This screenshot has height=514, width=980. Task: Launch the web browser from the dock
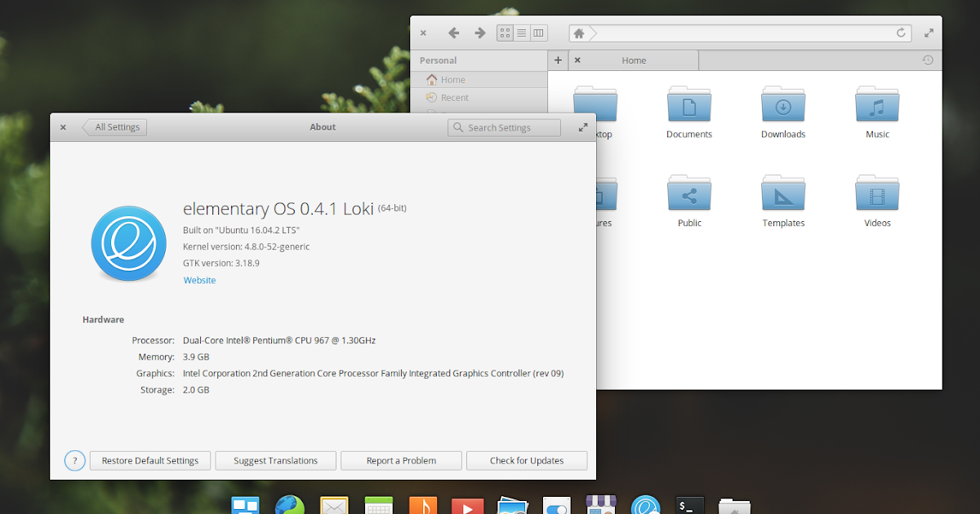point(290,506)
